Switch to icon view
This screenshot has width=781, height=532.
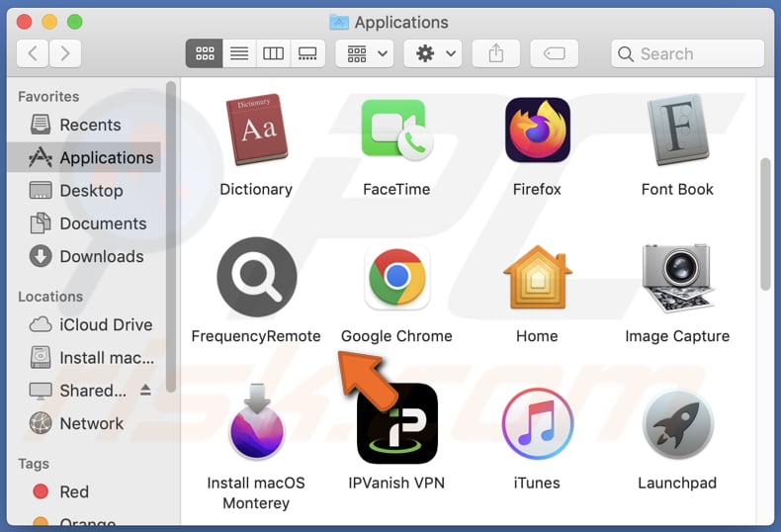point(205,53)
